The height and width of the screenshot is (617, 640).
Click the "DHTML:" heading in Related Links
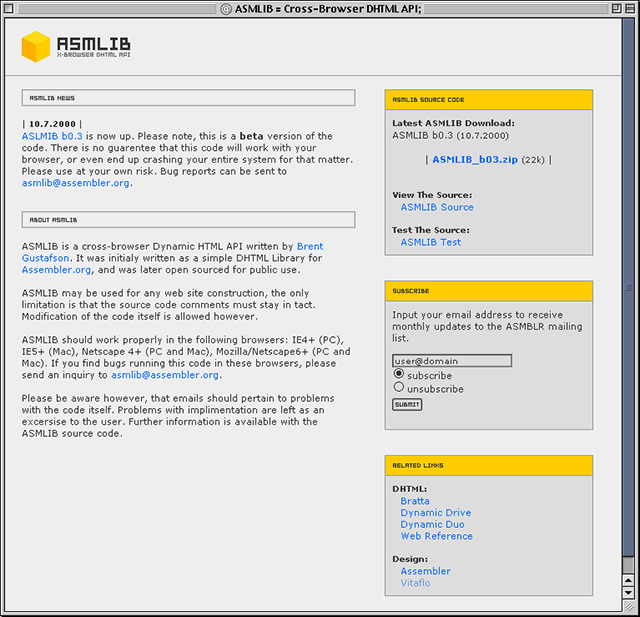pos(409,489)
